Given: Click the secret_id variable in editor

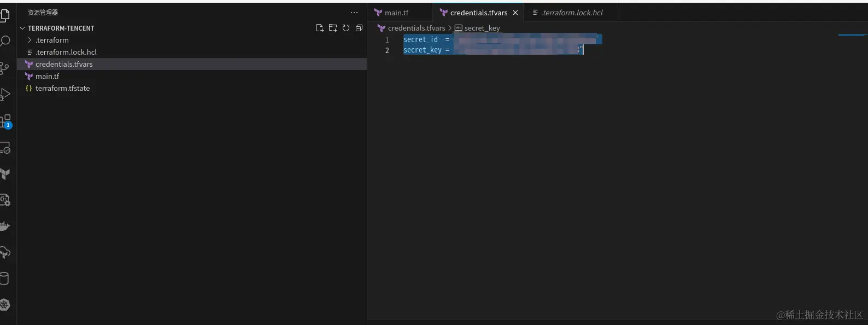Looking at the screenshot, I should [x=420, y=39].
